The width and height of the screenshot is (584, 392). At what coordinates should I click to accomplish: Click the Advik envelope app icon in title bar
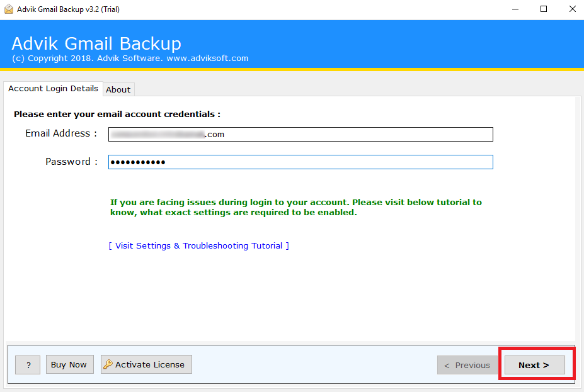point(9,9)
